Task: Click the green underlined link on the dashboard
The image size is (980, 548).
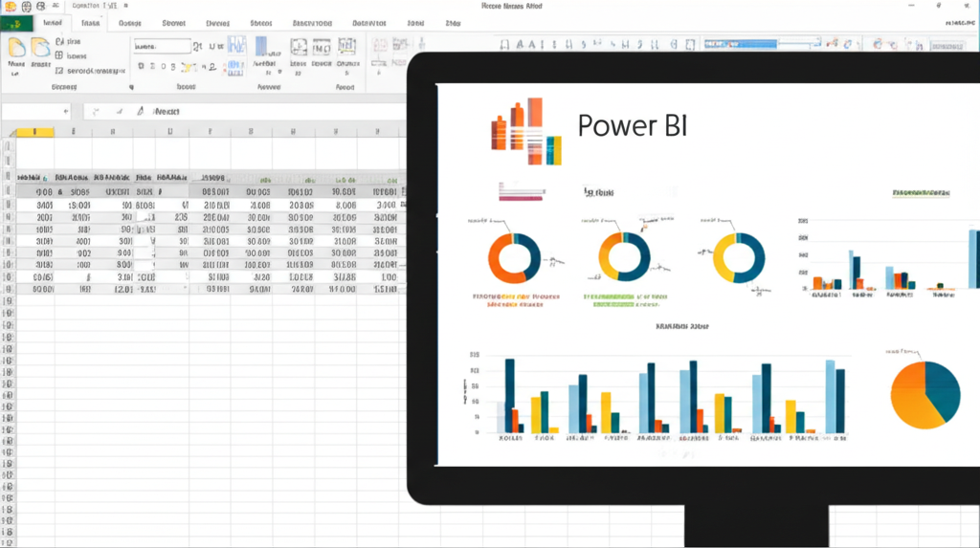Action: pos(921,193)
